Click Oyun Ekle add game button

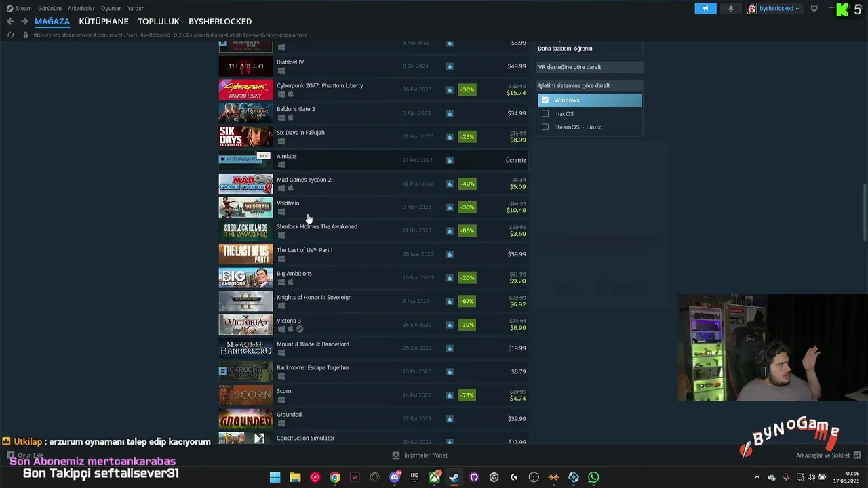tap(25, 455)
